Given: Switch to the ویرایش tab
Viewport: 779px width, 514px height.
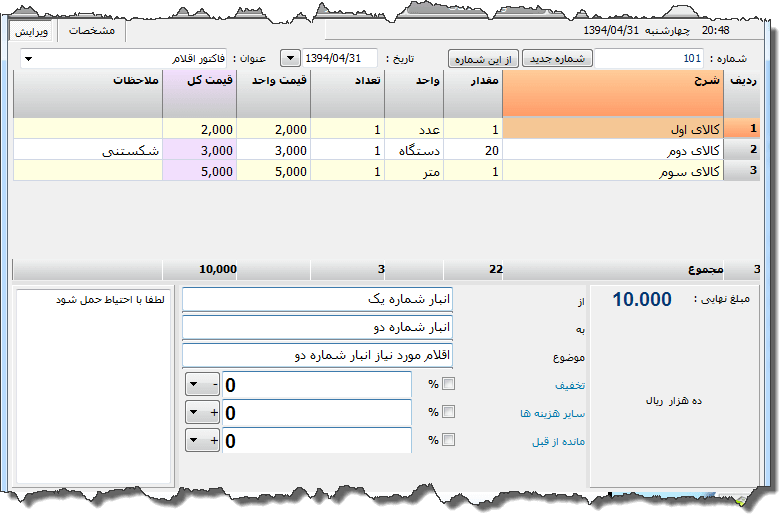Looking at the screenshot, I should (x=31, y=32).
